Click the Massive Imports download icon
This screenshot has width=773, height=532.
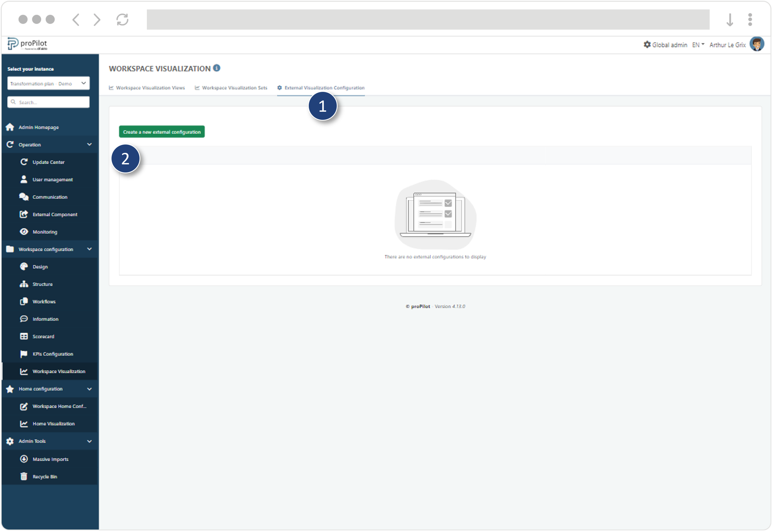click(24, 459)
